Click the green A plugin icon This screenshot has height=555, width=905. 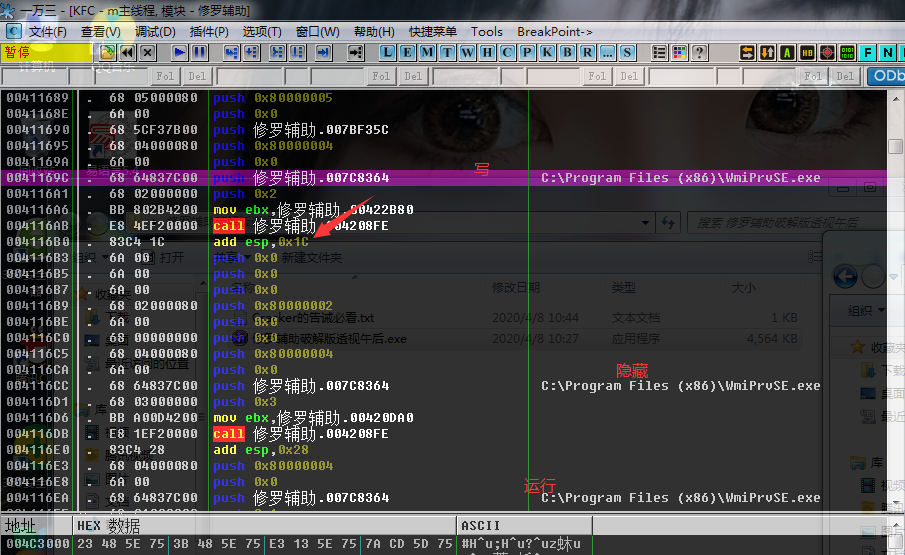click(x=787, y=53)
